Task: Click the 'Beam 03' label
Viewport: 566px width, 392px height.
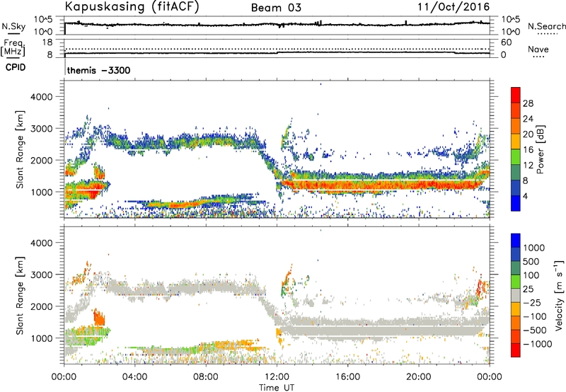Action: coord(276,8)
